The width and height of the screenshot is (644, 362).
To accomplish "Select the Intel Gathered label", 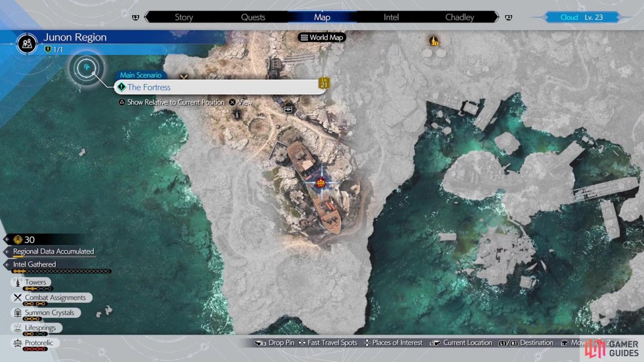I will click(x=34, y=265).
